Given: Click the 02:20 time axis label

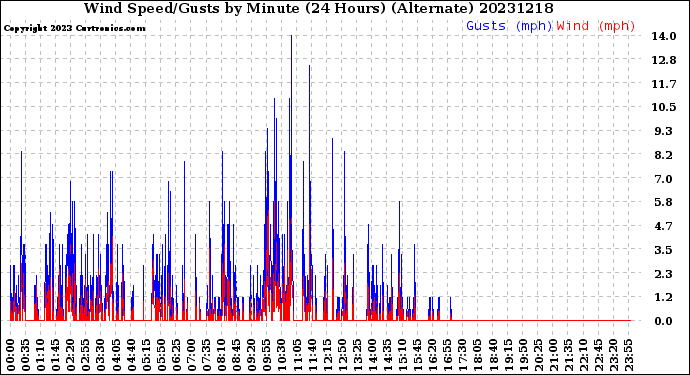Looking at the screenshot, I should coord(71,355).
